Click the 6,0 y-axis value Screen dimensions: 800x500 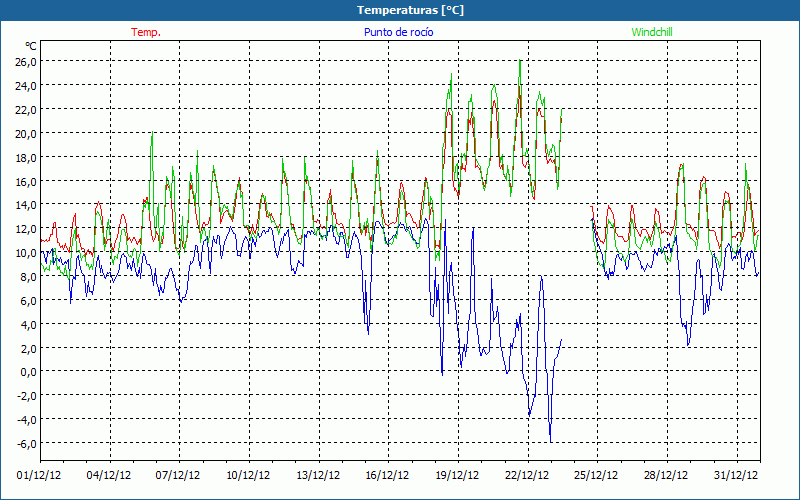[28, 301]
